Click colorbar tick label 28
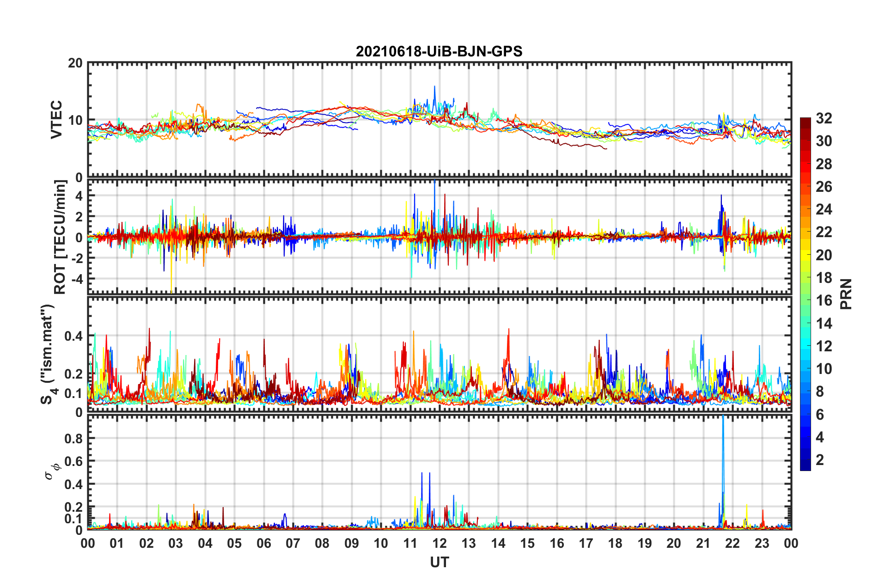879x588 pixels. pyautogui.click(x=824, y=164)
